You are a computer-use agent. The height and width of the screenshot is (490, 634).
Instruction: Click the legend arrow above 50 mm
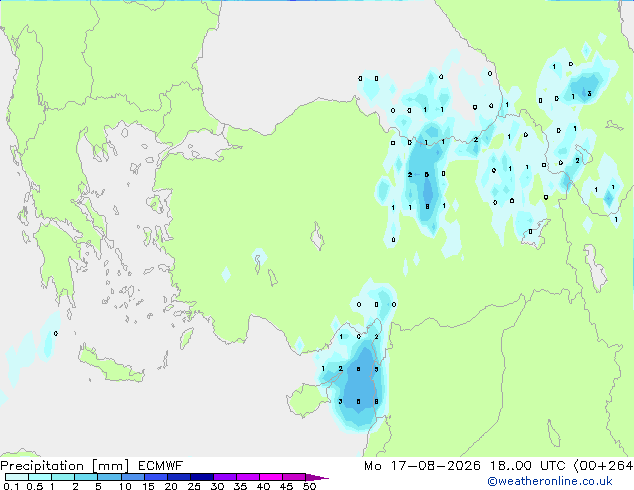coord(317,477)
